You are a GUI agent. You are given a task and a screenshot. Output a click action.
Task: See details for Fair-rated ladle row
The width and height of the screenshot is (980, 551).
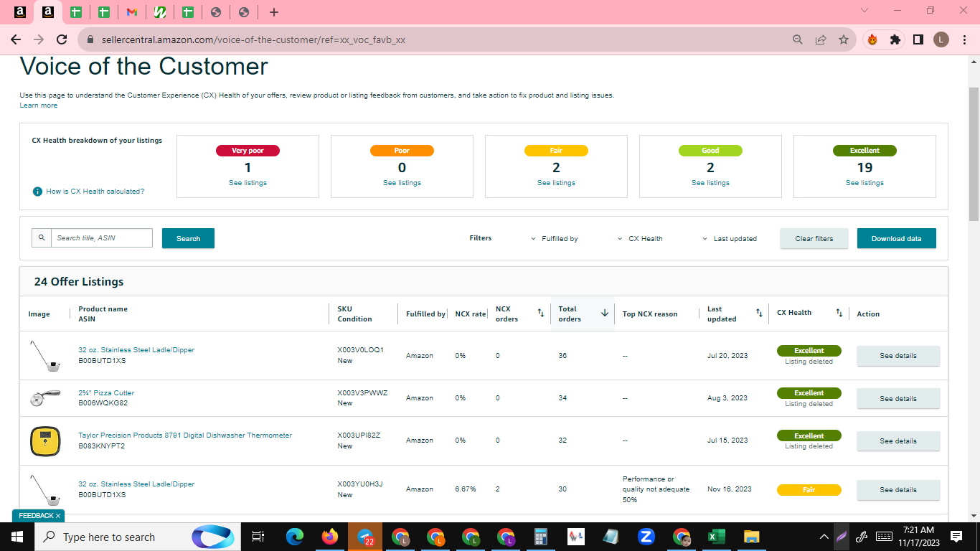pyautogui.click(x=898, y=490)
